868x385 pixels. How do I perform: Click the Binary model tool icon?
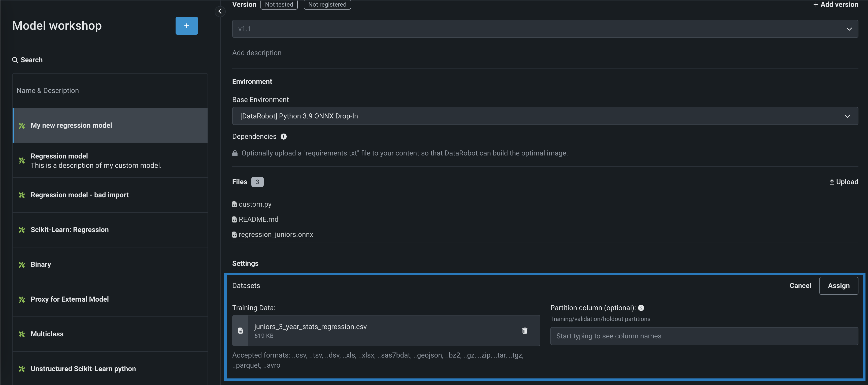(x=22, y=265)
